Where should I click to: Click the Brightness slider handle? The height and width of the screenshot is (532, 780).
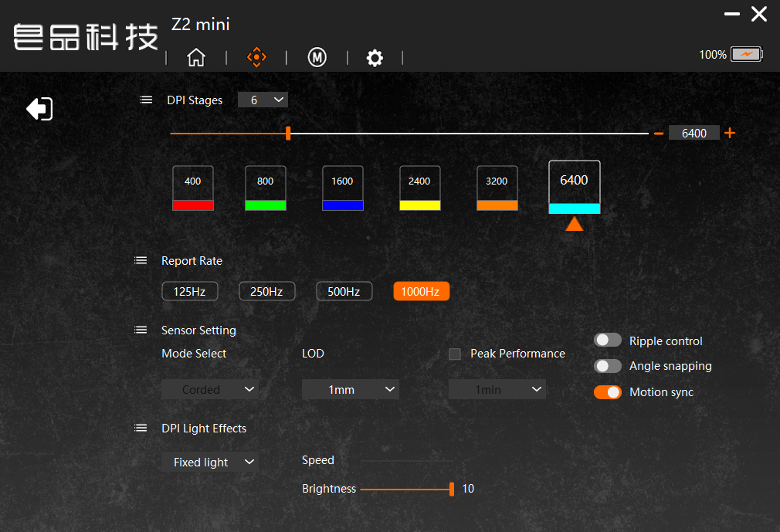point(452,489)
